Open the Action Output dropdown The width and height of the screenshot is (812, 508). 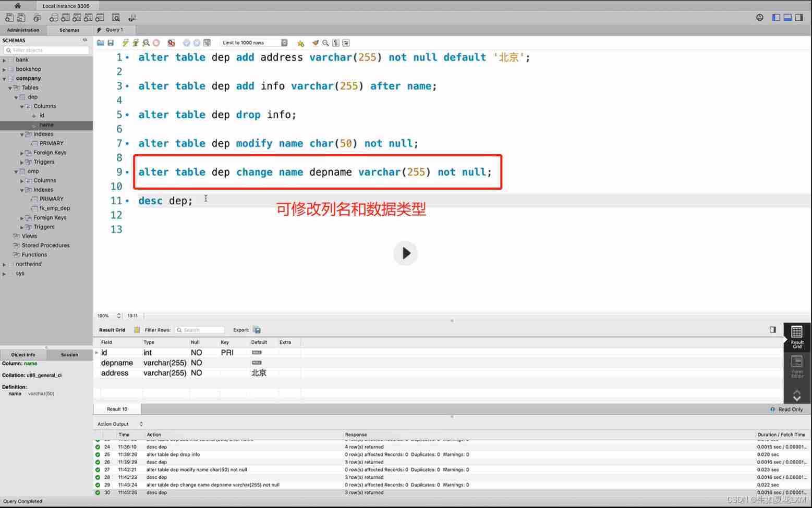coord(120,424)
